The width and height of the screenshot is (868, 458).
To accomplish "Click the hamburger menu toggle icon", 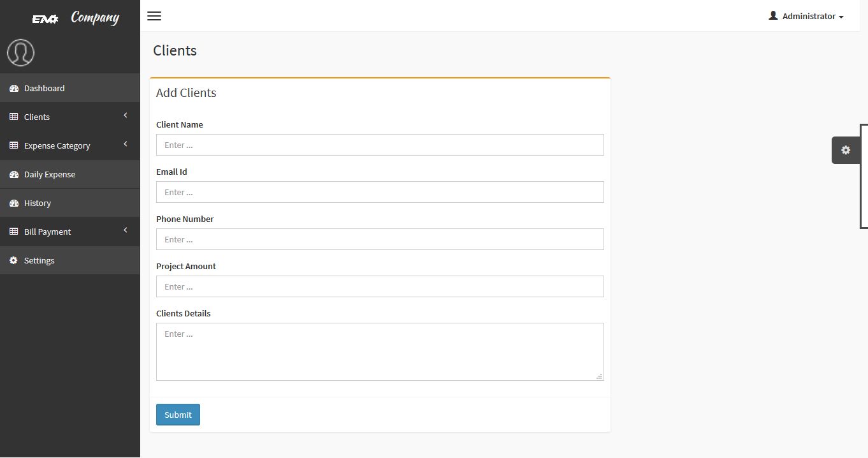I will tap(154, 16).
